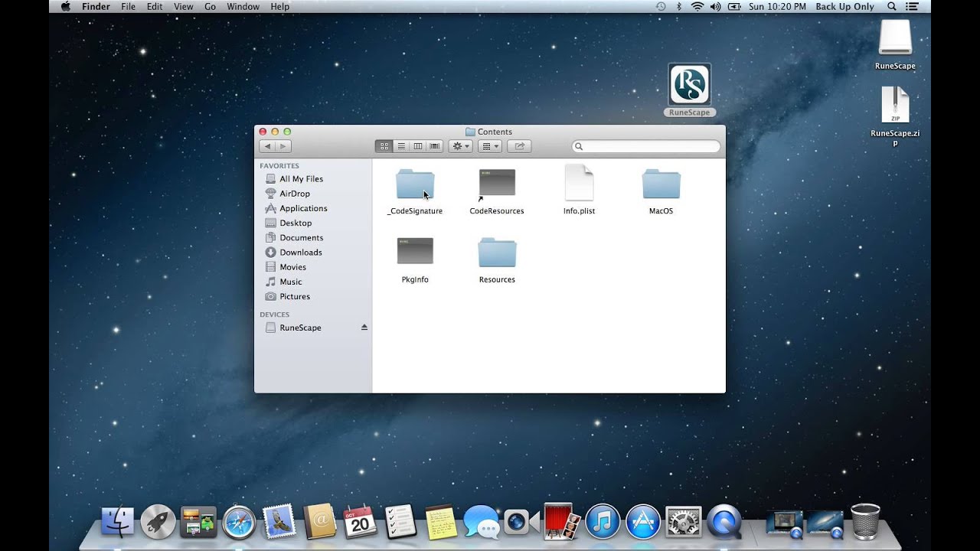The height and width of the screenshot is (551, 980).
Task: Open System Preferences from the Dock
Action: pos(684,522)
